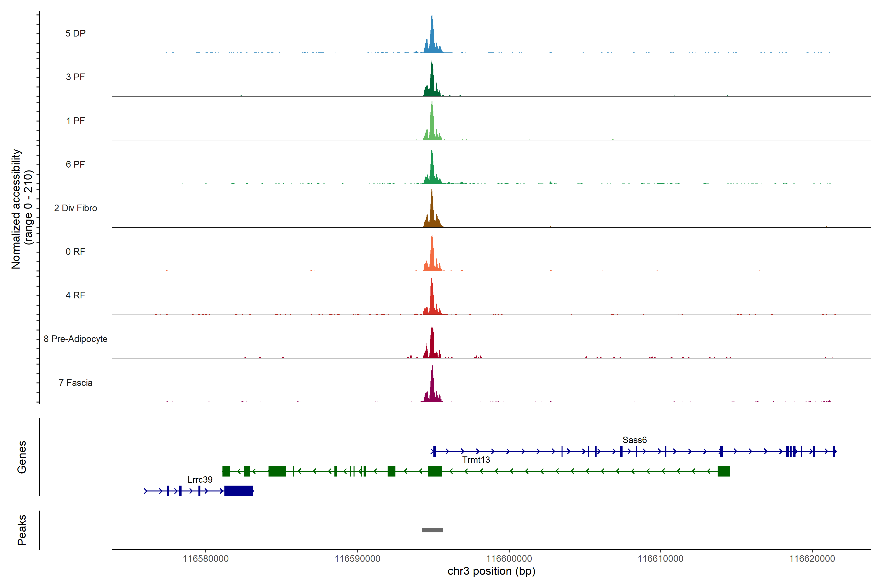
Task: Click the 116600000 axis tick label
Action: pyautogui.click(x=509, y=559)
